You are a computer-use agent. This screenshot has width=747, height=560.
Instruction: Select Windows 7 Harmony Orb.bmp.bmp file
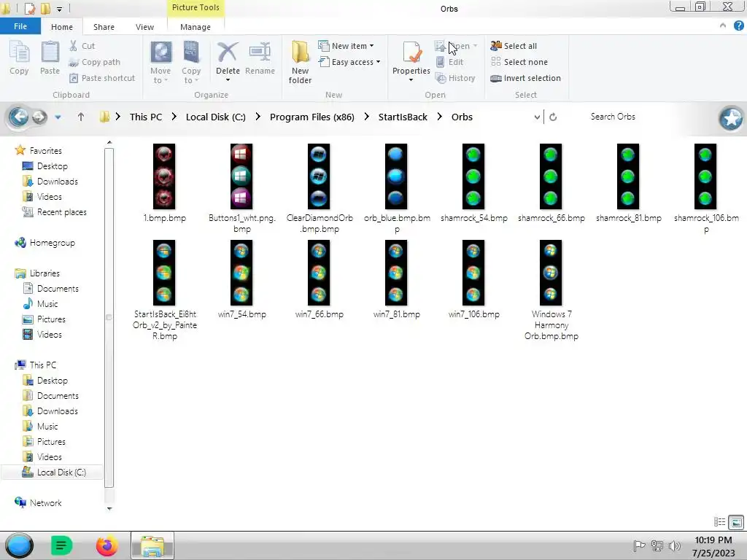click(551, 290)
